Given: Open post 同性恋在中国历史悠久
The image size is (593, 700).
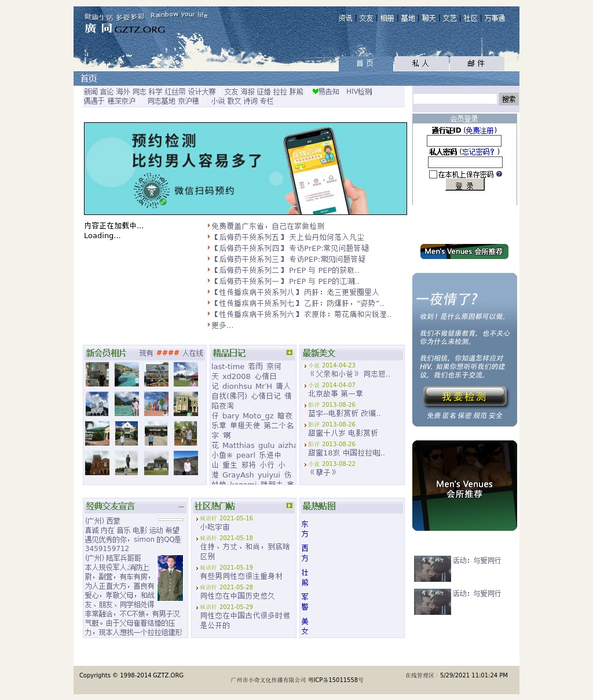Looking at the screenshot, I should pyautogui.click(x=237, y=596).
